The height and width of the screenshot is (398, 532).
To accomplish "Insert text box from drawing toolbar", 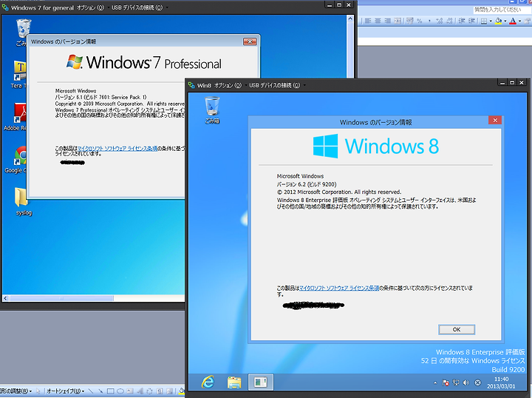I will 129,391.
